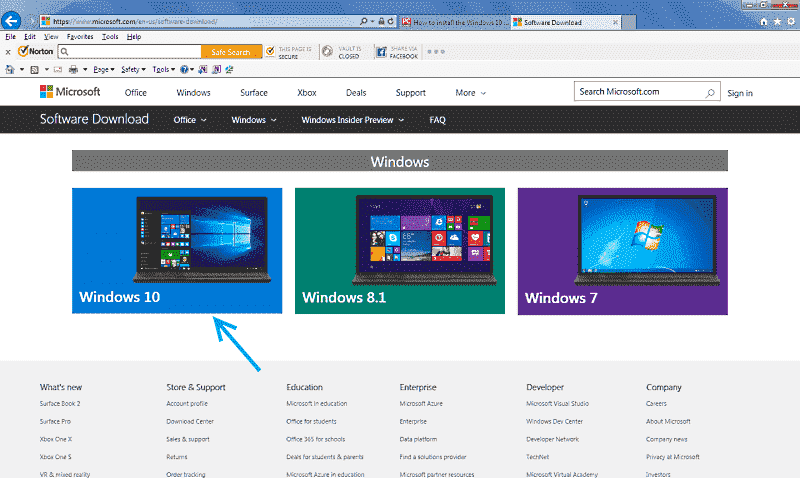Screen dimensions: 800x478
Task: Select the Windows 8.1 download tile
Action: click(400, 250)
